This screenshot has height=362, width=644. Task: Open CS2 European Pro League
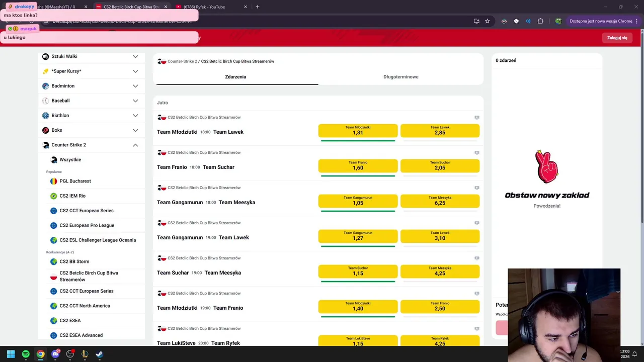coord(87,225)
